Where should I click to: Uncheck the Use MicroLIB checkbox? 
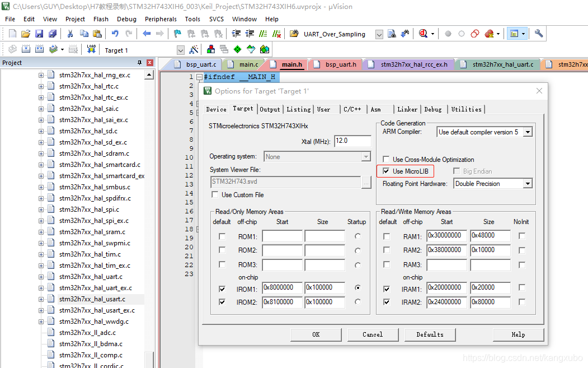pyautogui.click(x=386, y=171)
